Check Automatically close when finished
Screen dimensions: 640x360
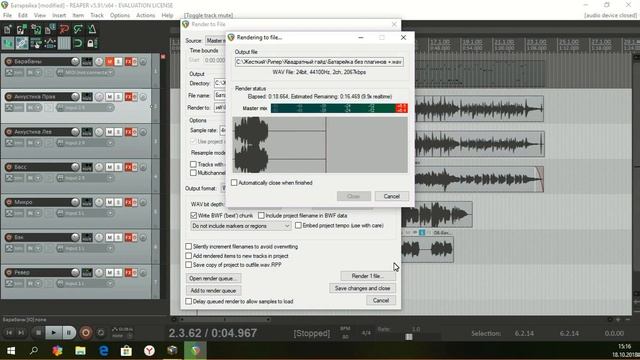234,183
